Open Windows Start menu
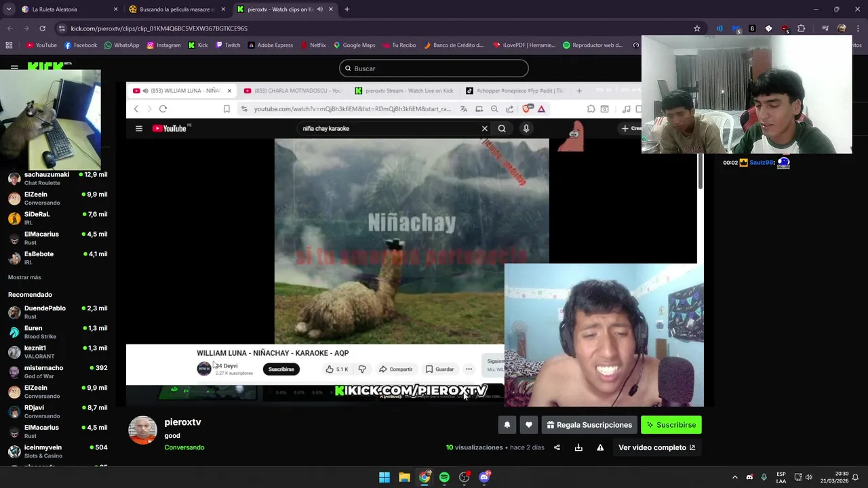The width and height of the screenshot is (868, 488). click(x=384, y=477)
